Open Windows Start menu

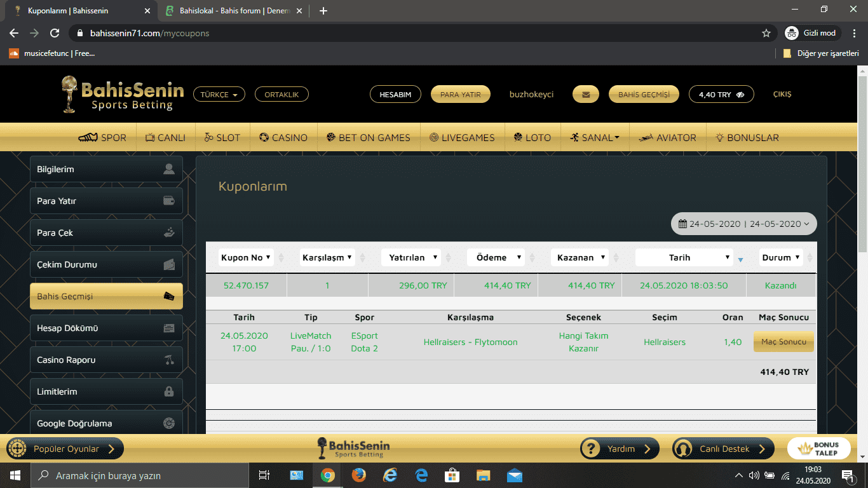(15, 475)
